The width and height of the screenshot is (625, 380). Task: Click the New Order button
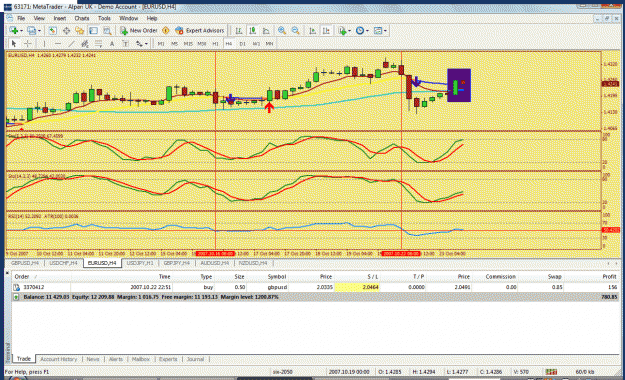point(139,30)
